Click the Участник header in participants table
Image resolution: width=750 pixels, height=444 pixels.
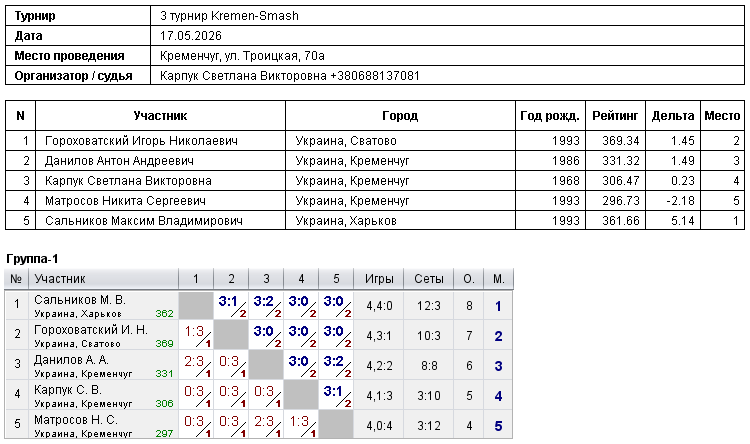(160, 116)
